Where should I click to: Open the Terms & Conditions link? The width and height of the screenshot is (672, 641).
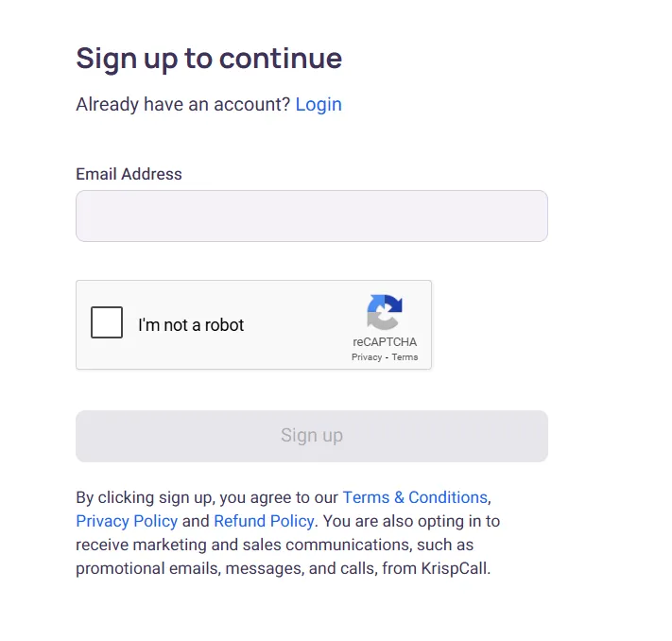415,497
